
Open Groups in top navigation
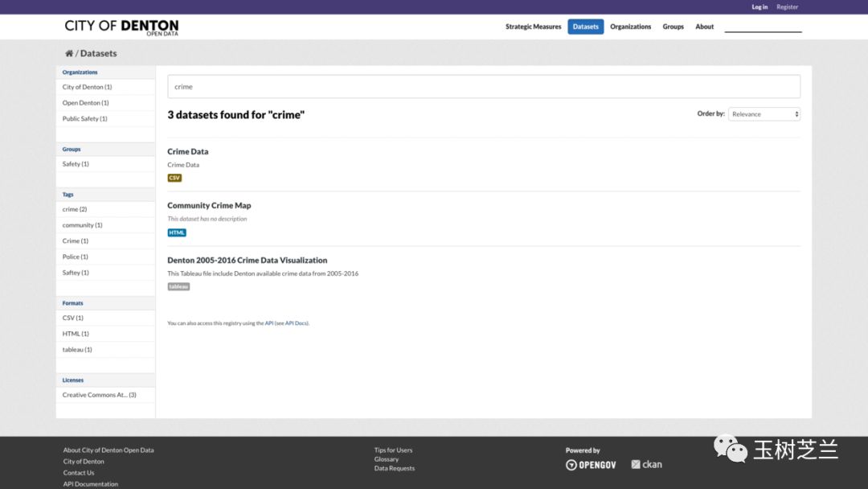[x=674, y=27]
